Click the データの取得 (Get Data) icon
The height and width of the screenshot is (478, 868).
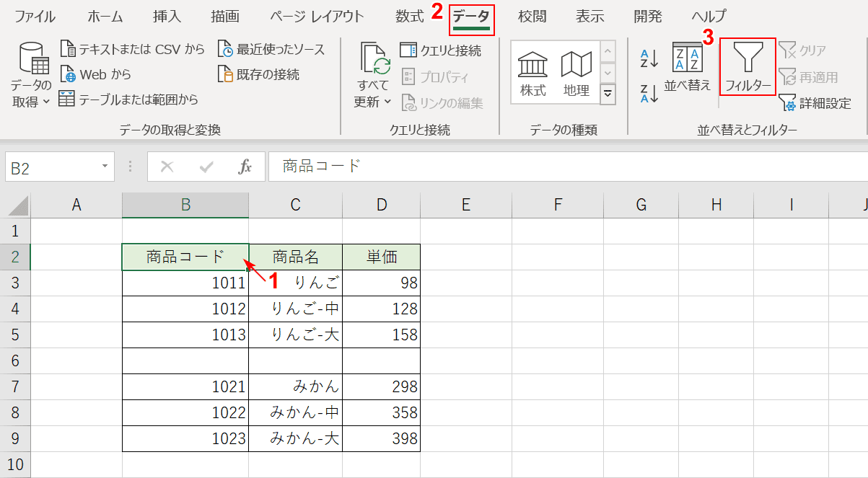[33, 58]
